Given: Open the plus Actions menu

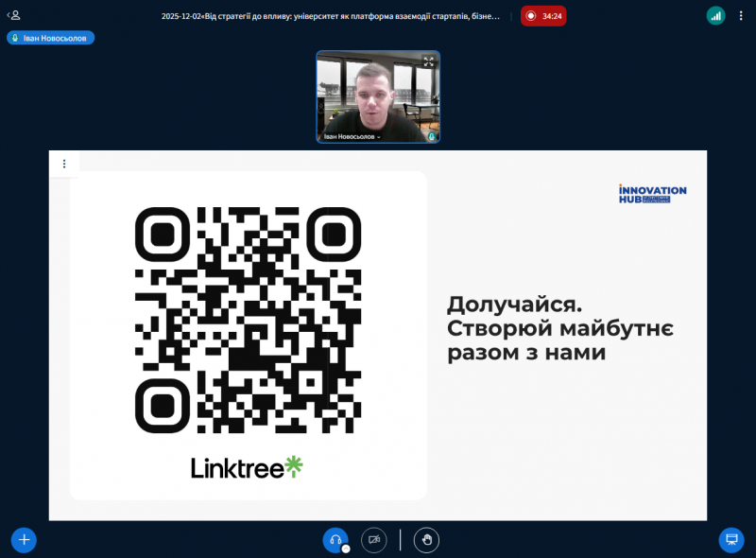Looking at the screenshot, I should click(x=24, y=540).
